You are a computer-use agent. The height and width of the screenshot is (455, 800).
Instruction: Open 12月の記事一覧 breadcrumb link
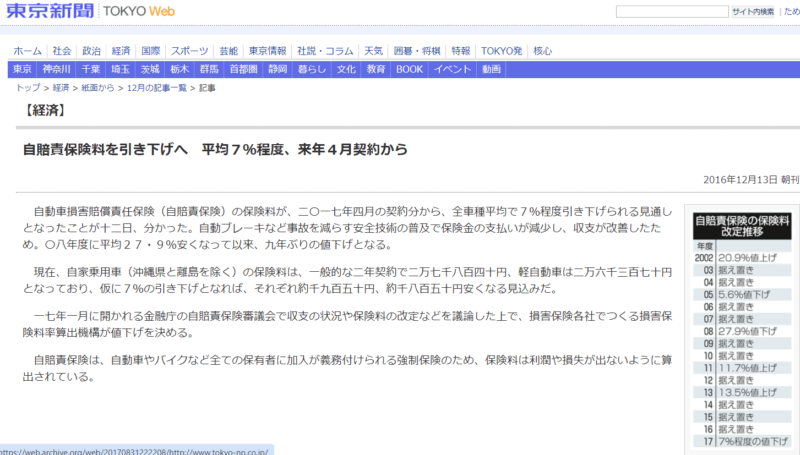[x=157, y=89]
